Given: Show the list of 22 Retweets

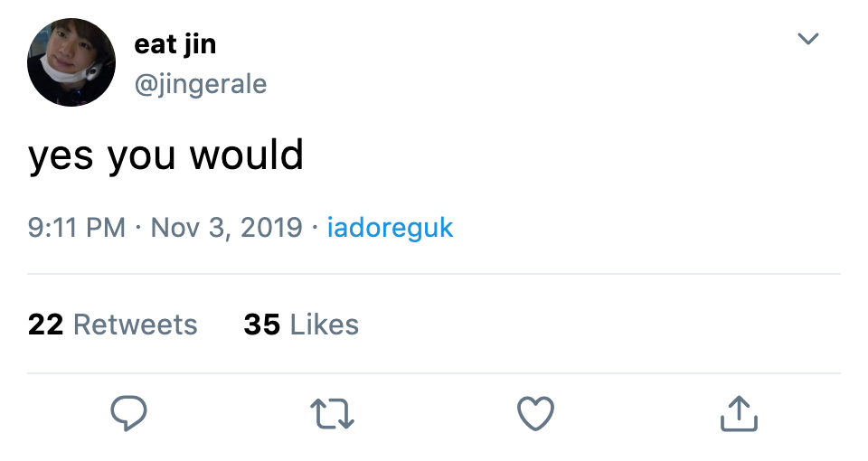Looking at the screenshot, I should [x=112, y=325].
